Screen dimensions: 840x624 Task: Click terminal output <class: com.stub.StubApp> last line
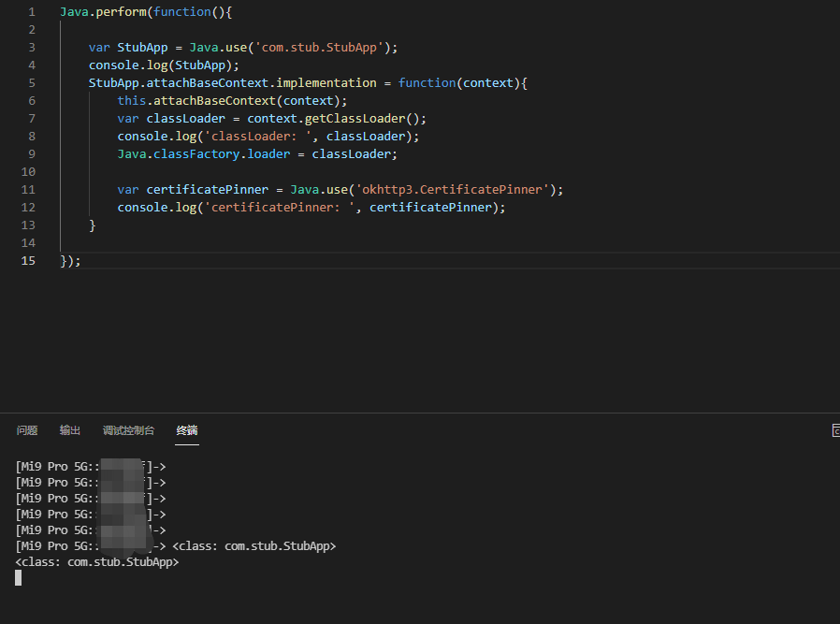(x=97, y=562)
